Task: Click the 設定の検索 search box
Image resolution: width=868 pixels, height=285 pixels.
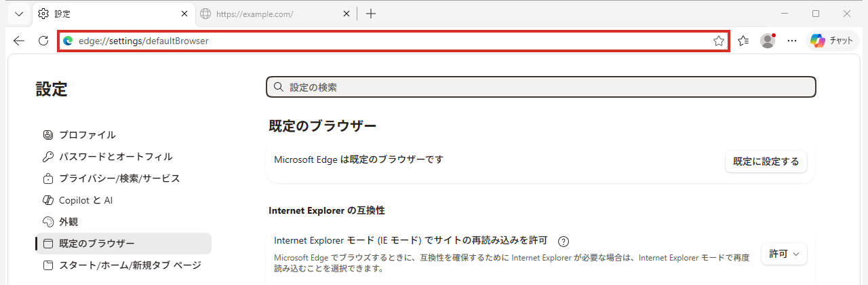Action: tap(541, 88)
